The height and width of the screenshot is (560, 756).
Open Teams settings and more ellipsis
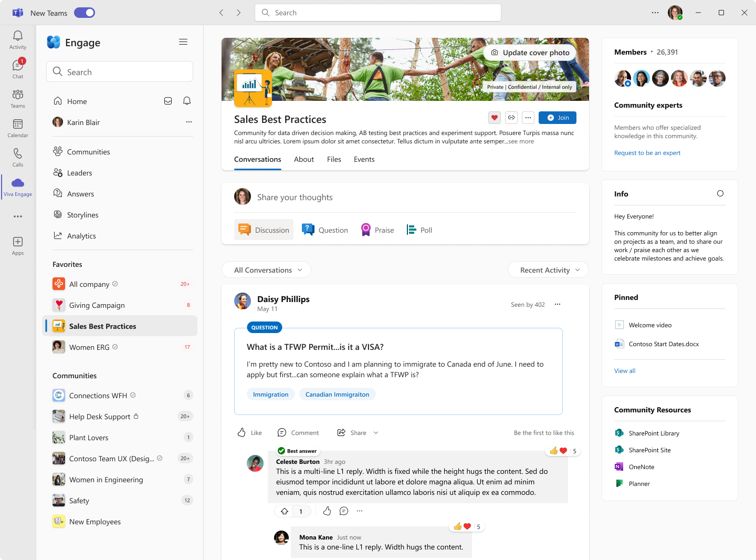655,13
